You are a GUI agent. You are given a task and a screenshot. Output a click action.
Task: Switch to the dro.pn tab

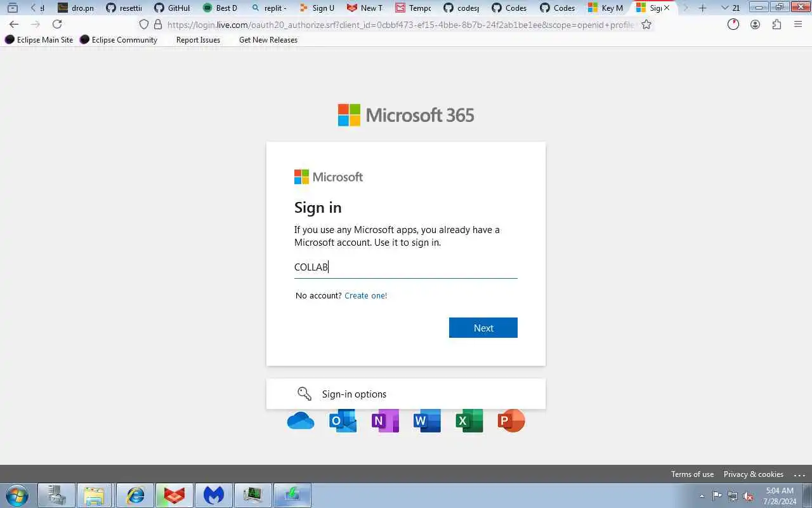pos(76,8)
